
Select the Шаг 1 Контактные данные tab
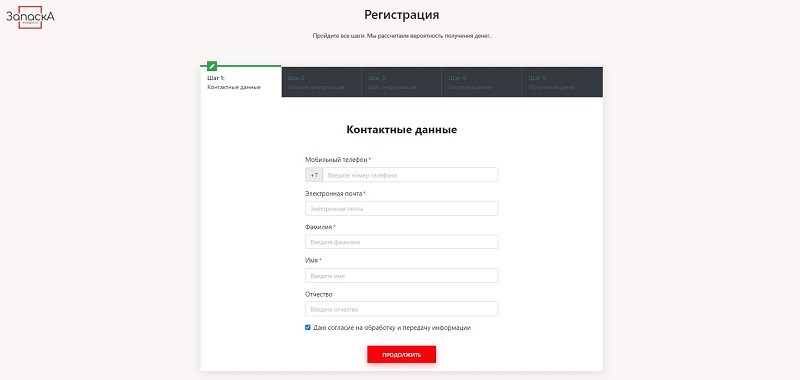tap(241, 82)
